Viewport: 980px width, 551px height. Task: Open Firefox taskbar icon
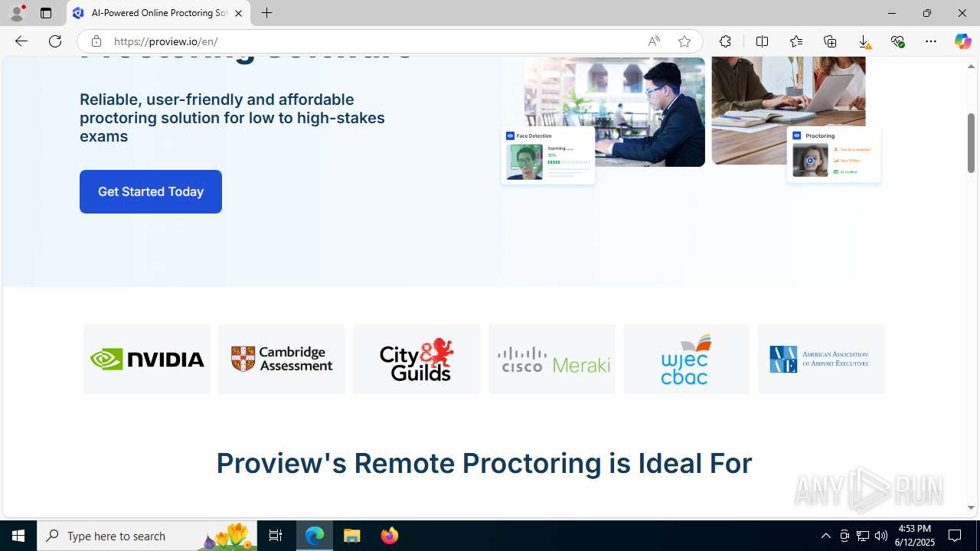390,536
